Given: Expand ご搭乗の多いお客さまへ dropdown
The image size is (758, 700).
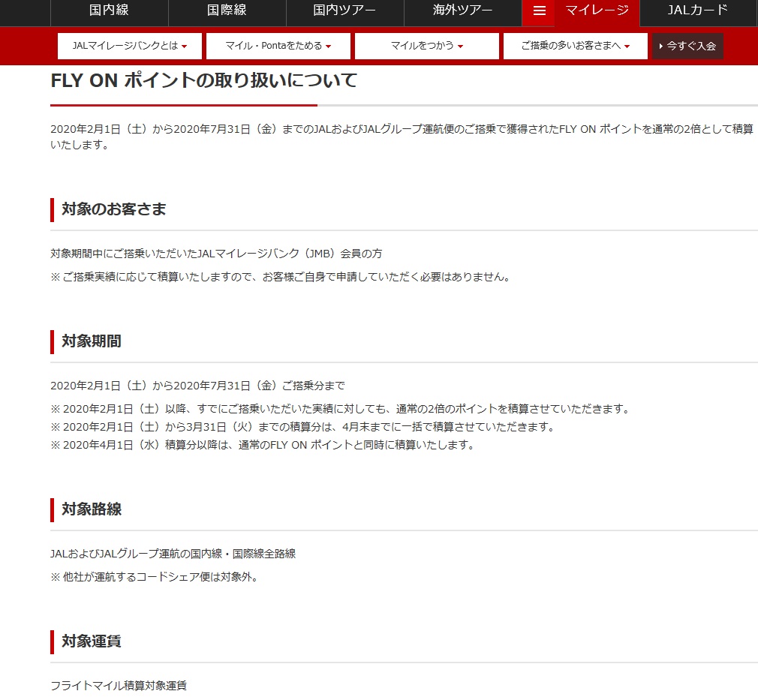Looking at the screenshot, I should click(x=576, y=46).
